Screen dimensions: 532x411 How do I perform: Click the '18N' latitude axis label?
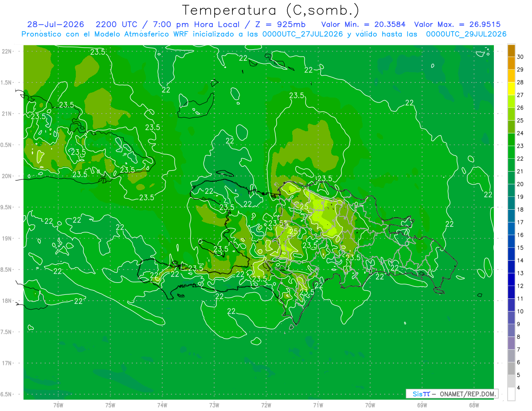coord(8,301)
